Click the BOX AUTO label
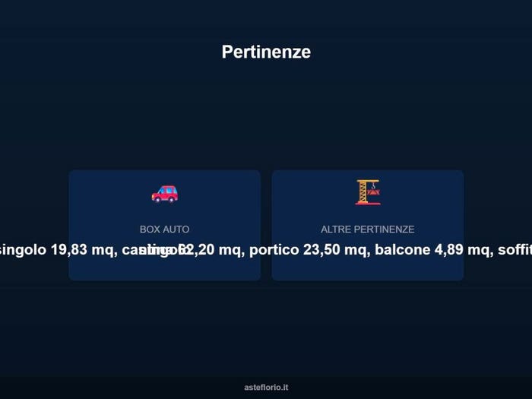 coord(165,230)
